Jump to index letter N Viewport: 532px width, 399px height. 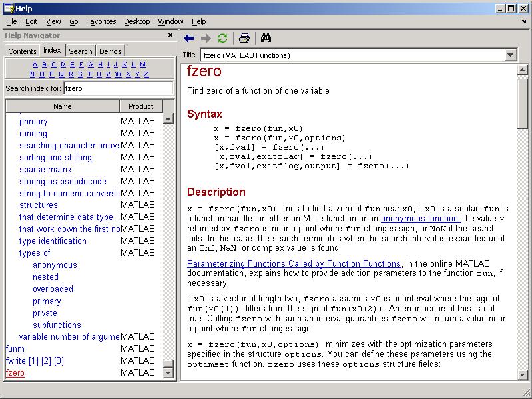point(32,74)
